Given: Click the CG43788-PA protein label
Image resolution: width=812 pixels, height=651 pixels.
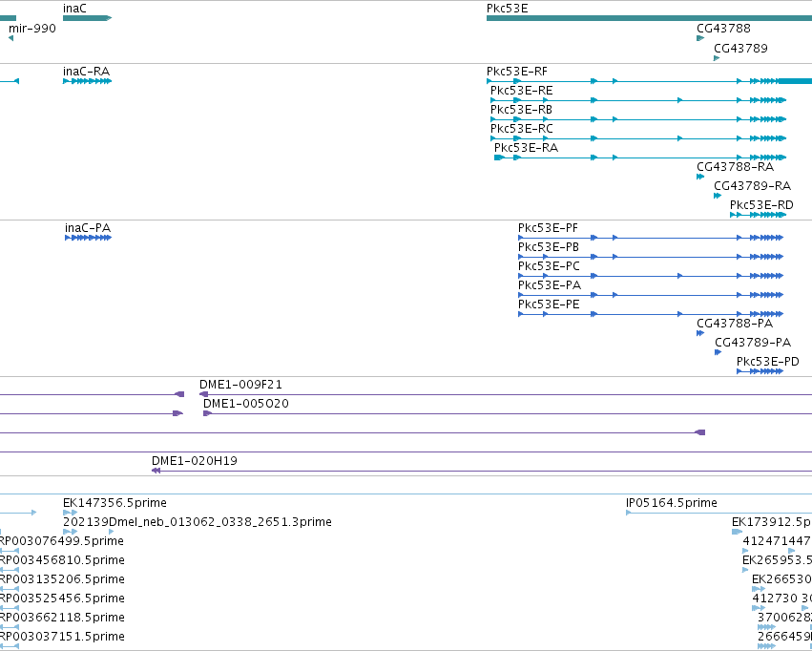Looking at the screenshot, I should click(x=735, y=324).
